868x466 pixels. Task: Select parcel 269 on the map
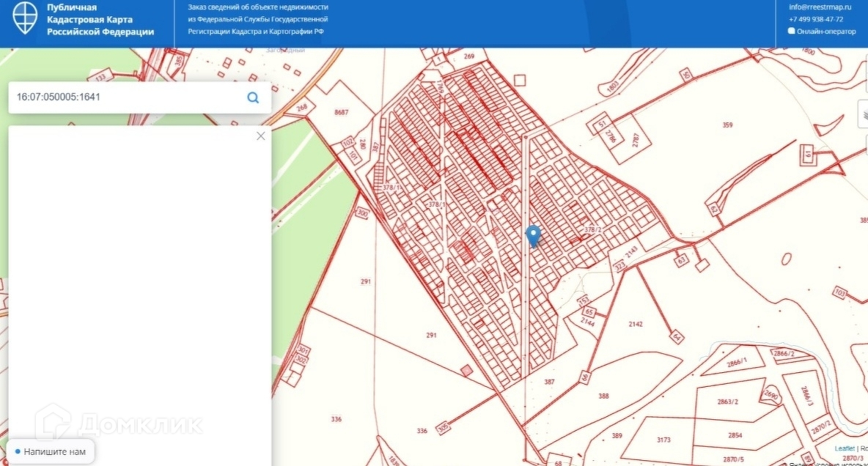point(469,56)
